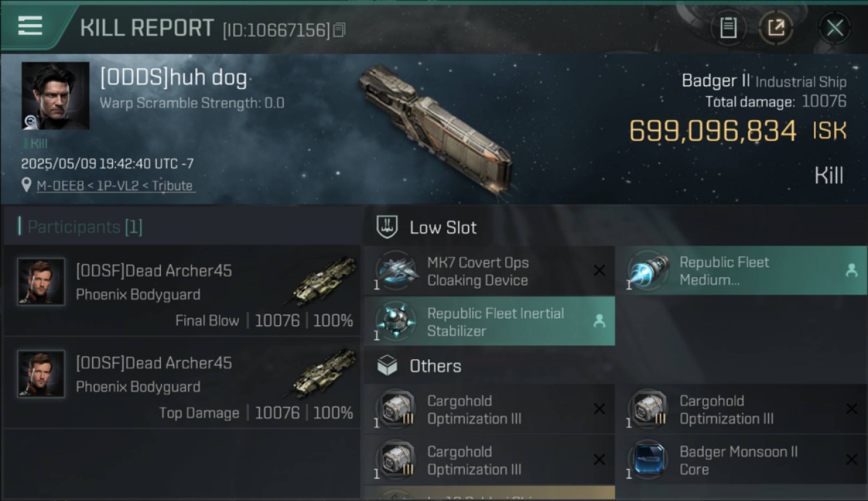View huh dog's pilot portrait

pyautogui.click(x=55, y=96)
